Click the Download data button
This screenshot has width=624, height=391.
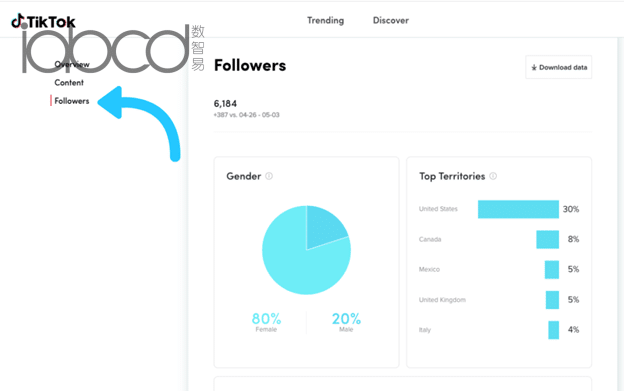point(558,67)
